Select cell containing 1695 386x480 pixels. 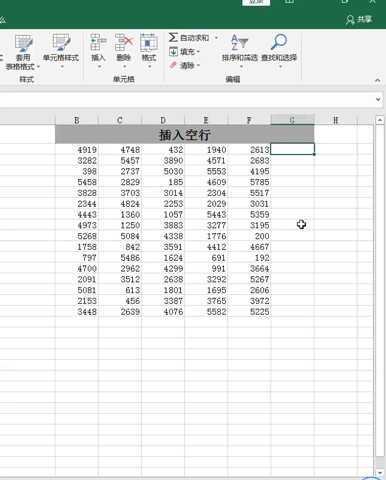coord(206,290)
